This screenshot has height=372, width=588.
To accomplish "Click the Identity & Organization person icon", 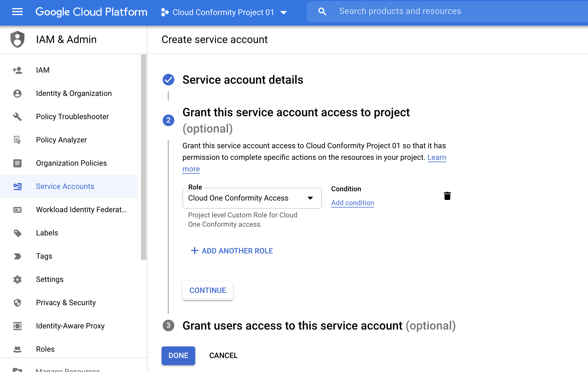I will pos(17,93).
